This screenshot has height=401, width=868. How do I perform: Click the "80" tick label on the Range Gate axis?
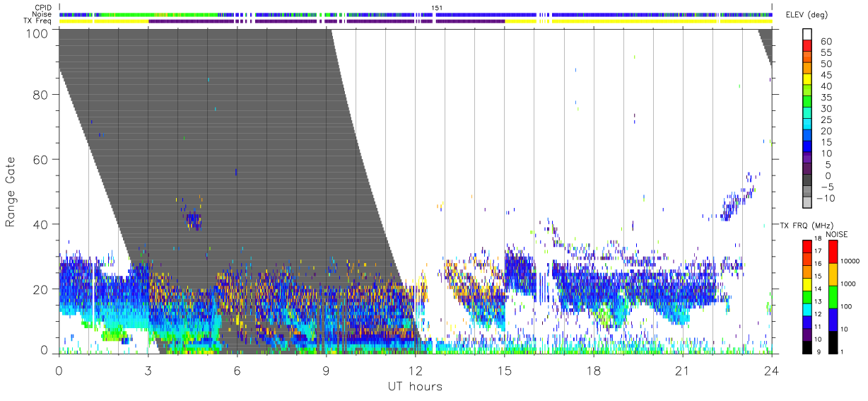tap(40, 95)
